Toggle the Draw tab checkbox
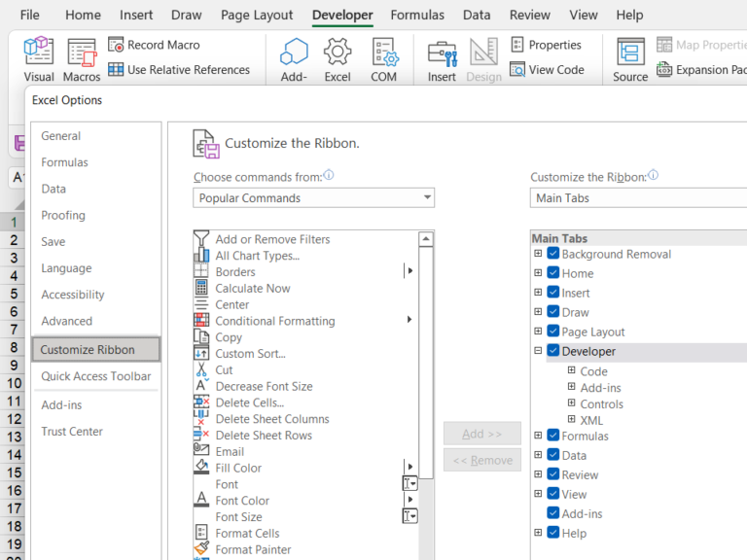This screenshot has width=747, height=560. pyautogui.click(x=553, y=312)
